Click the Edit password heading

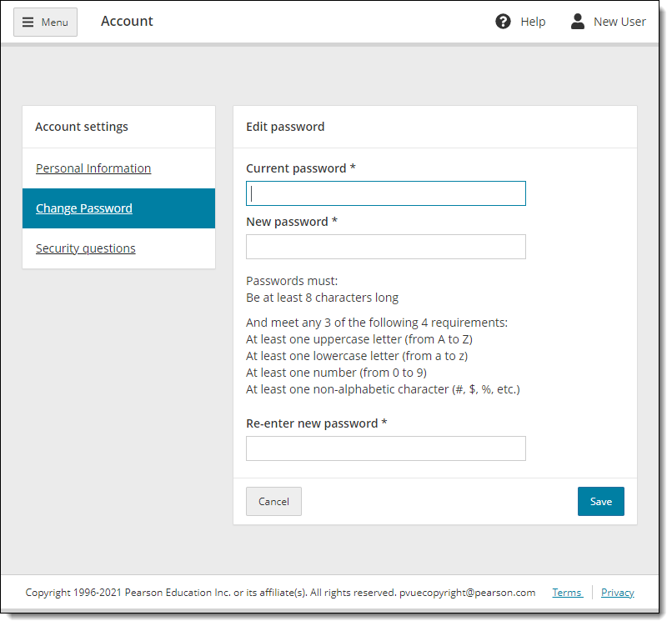(285, 127)
